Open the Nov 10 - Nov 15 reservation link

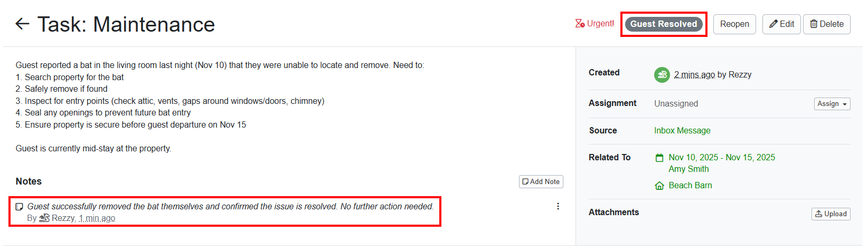pos(721,157)
